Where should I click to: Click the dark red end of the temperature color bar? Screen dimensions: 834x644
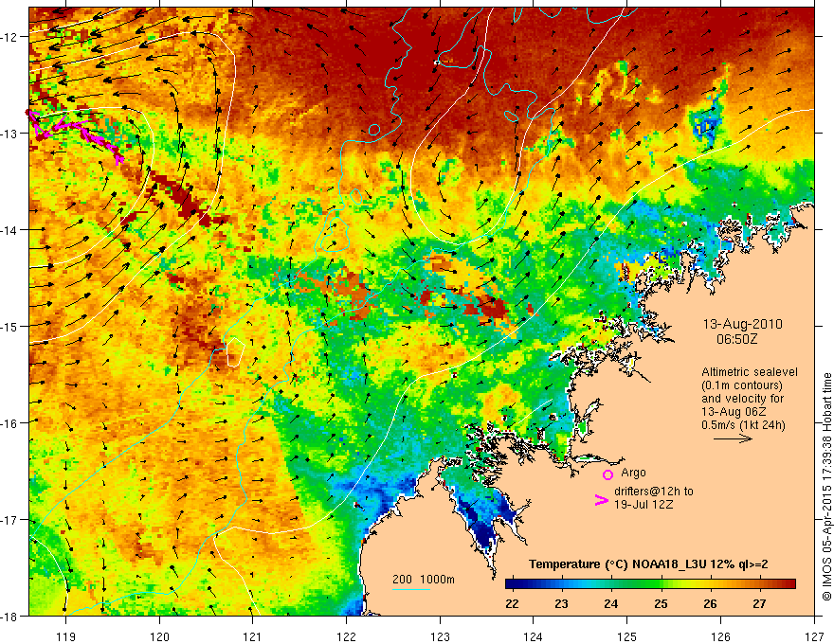click(x=789, y=584)
